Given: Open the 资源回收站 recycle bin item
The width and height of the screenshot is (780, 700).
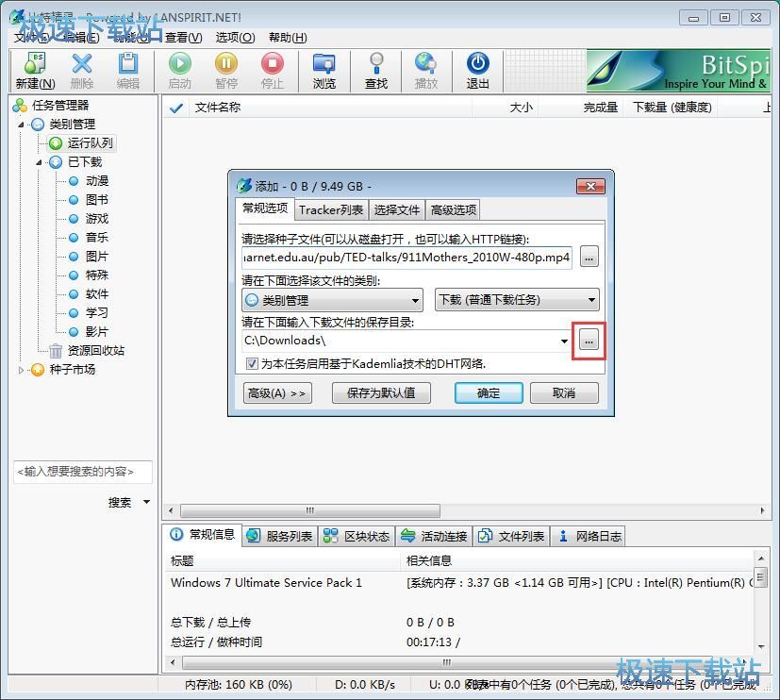Looking at the screenshot, I should tap(87, 351).
